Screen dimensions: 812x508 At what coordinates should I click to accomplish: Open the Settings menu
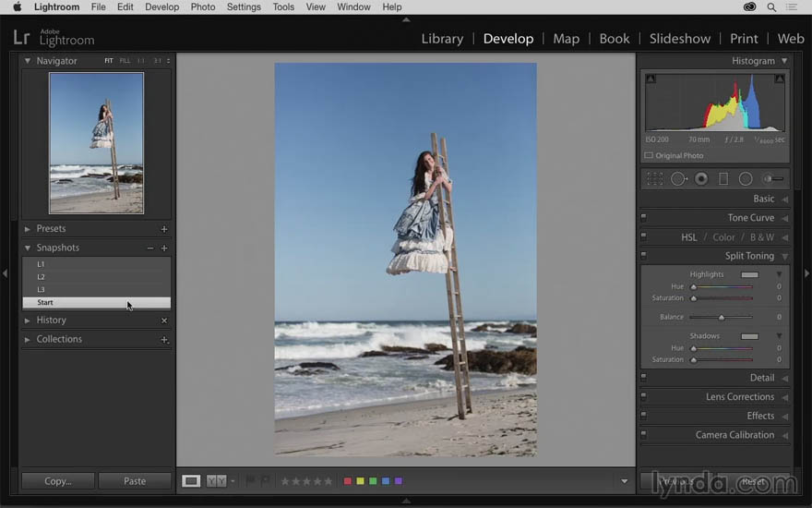click(244, 6)
